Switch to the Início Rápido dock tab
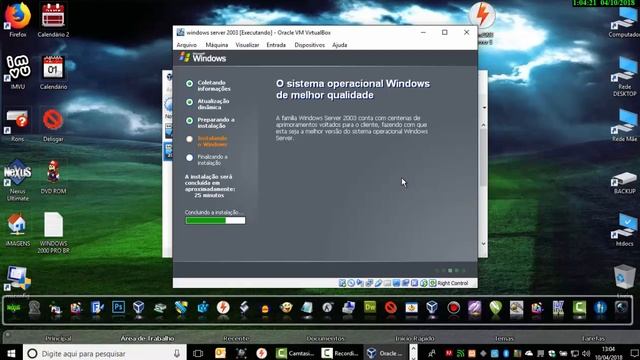Image resolution: width=640 pixels, height=360 pixels. pyautogui.click(x=415, y=338)
